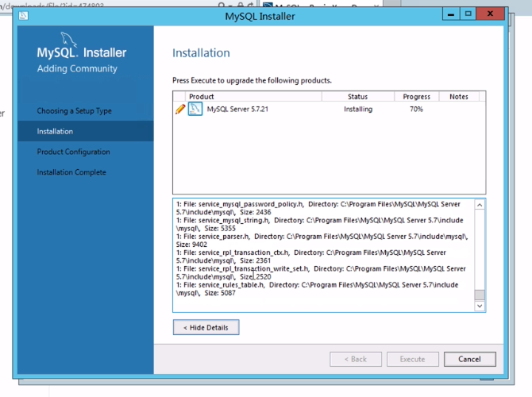Click the Installation page heading

201,53
